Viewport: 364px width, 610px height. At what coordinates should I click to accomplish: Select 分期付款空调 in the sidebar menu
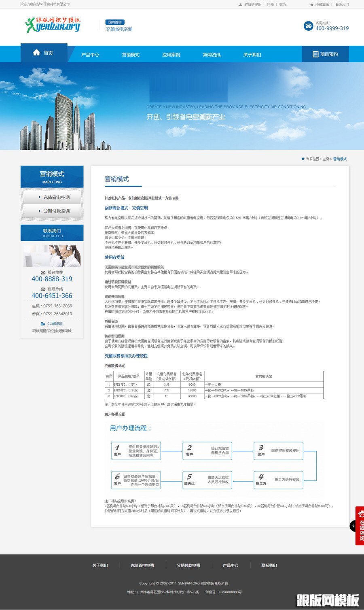click(x=52, y=211)
